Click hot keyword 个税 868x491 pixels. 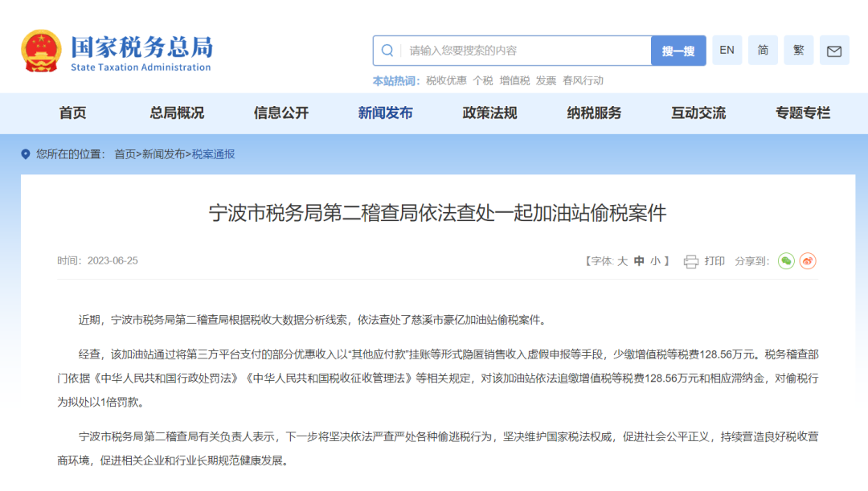tap(483, 81)
